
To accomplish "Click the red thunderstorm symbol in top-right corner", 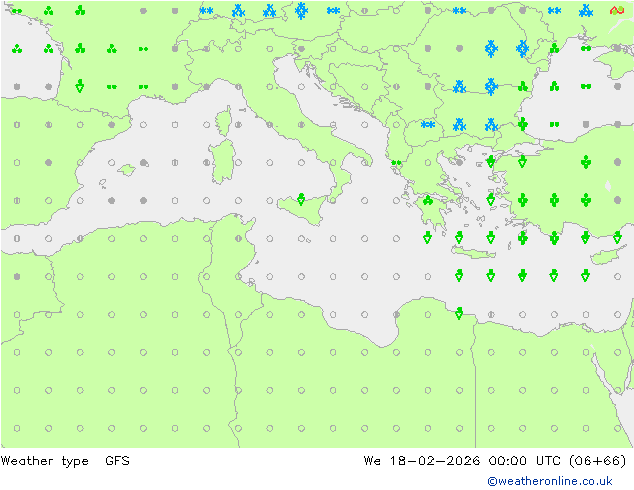I will tap(617, 11).
